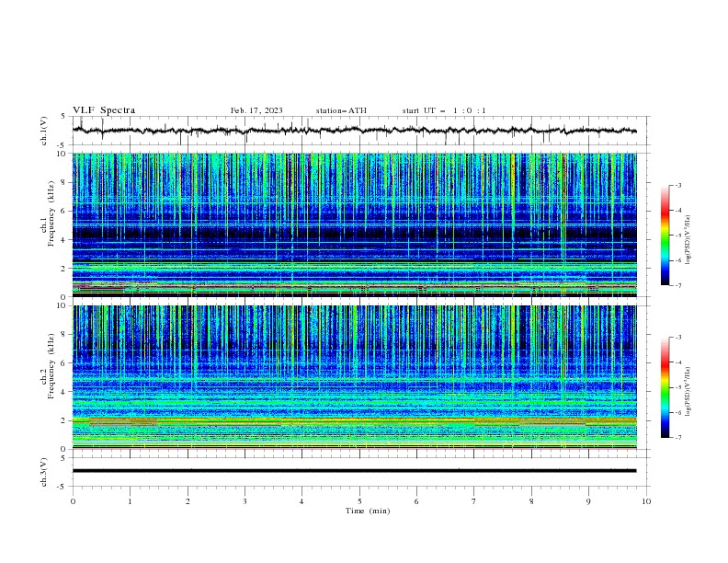Click the time axis tick label "9"
Screen dimensions: 728x563
[588, 501]
